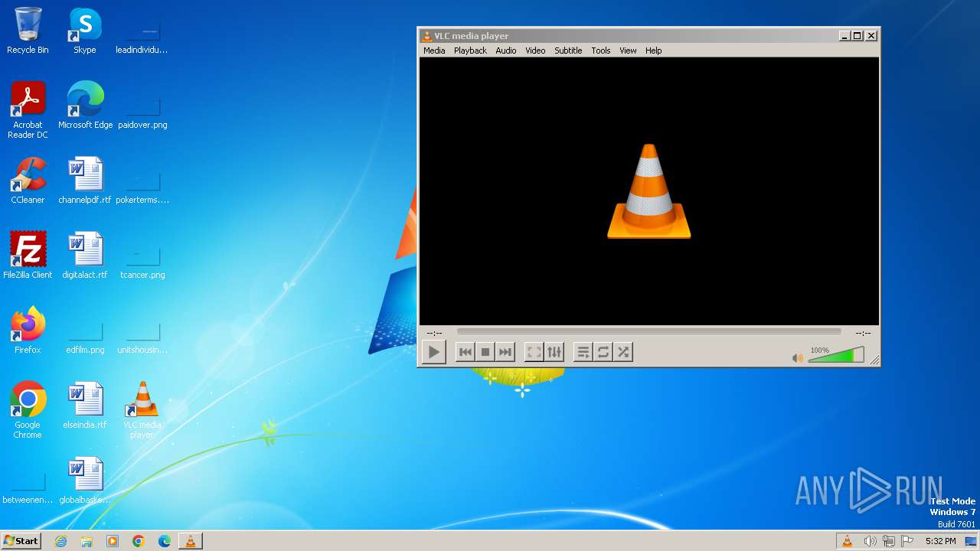This screenshot has width=980, height=551.
Task: Open the Help menu
Action: click(x=653, y=51)
